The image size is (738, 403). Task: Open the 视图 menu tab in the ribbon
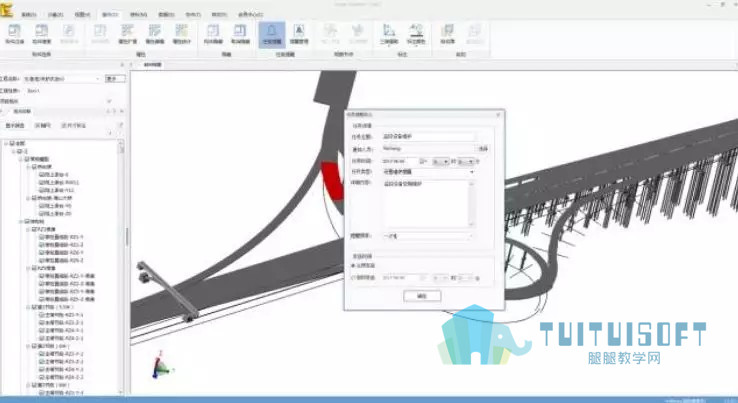coord(82,15)
